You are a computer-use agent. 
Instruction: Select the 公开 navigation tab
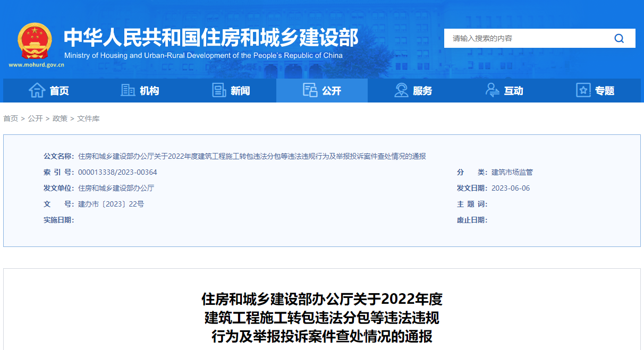(x=322, y=90)
